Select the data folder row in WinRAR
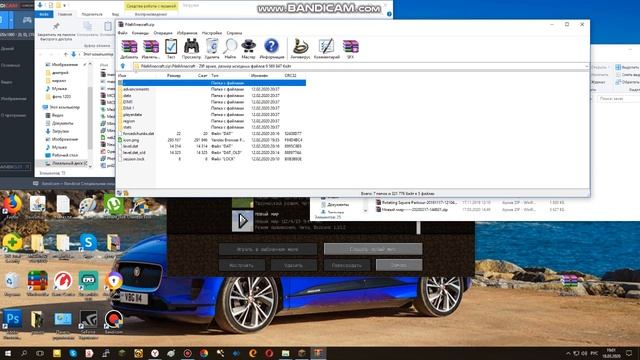 click(127, 96)
